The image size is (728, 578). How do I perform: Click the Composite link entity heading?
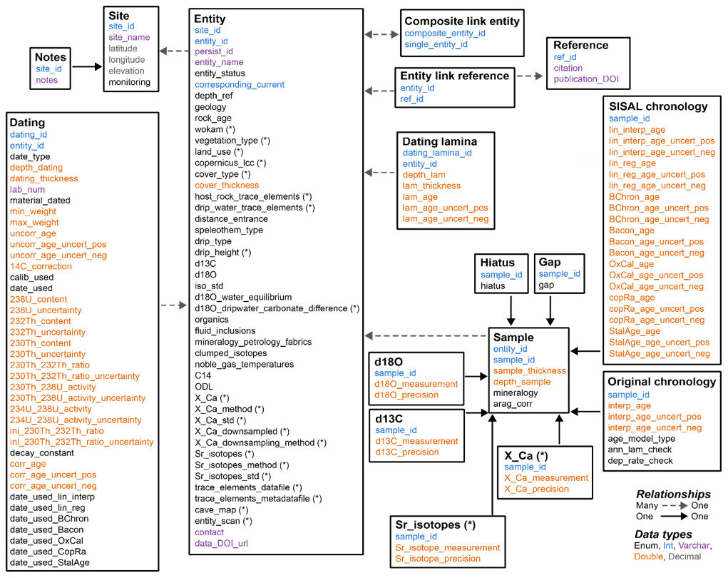tap(461, 21)
